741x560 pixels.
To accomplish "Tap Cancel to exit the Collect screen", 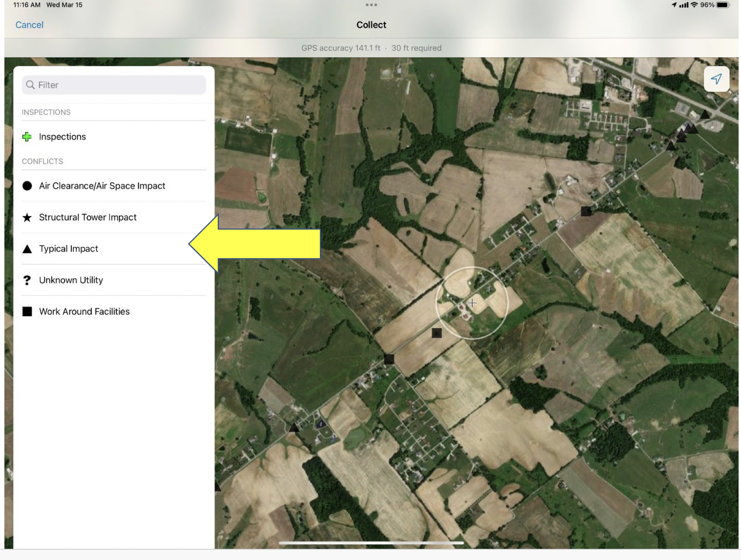I will (29, 25).
